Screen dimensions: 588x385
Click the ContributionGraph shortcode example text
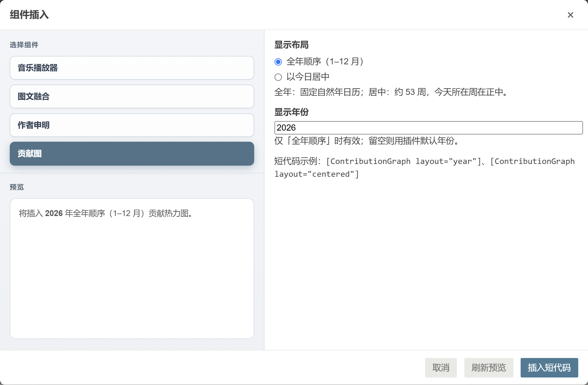pyautogui.click(x=425, y=168)
